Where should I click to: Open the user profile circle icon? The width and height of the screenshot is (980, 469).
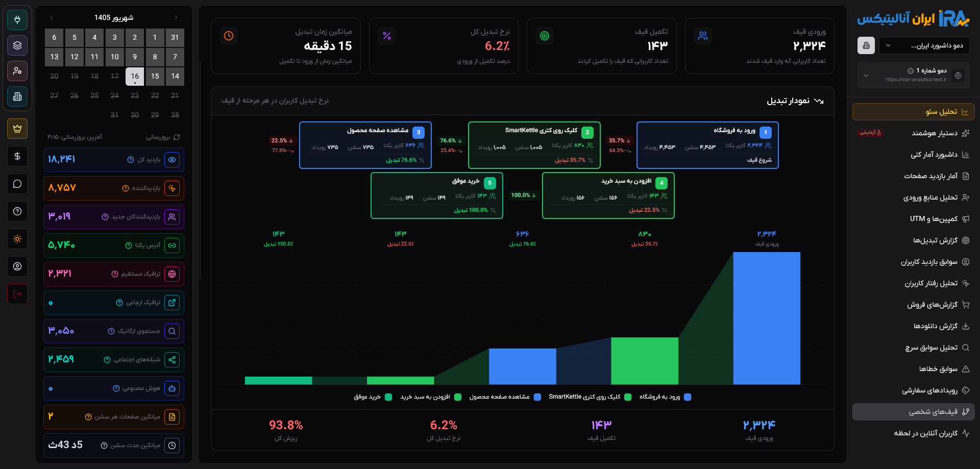pos(17,266)
